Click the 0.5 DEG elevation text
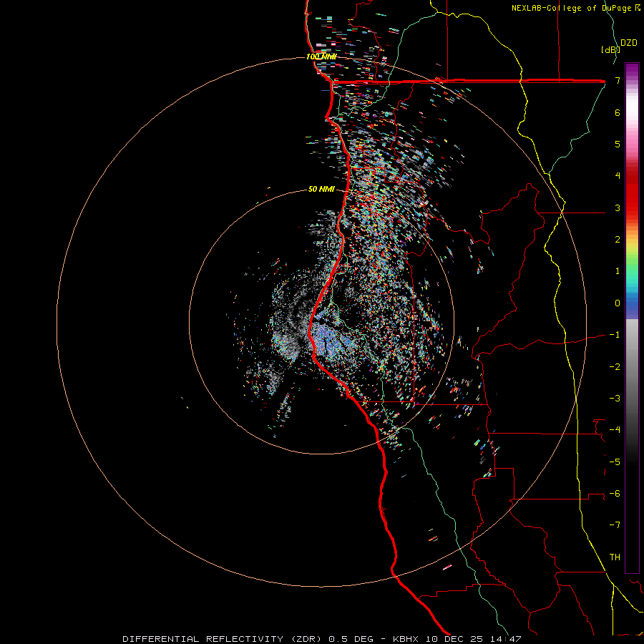The width and height of the screenshot is (644, 644). pos(351,639)
